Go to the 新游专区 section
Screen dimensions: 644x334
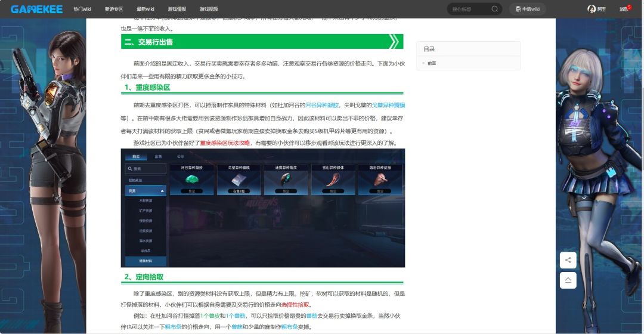pyautogui.click(x=114, y=9)
